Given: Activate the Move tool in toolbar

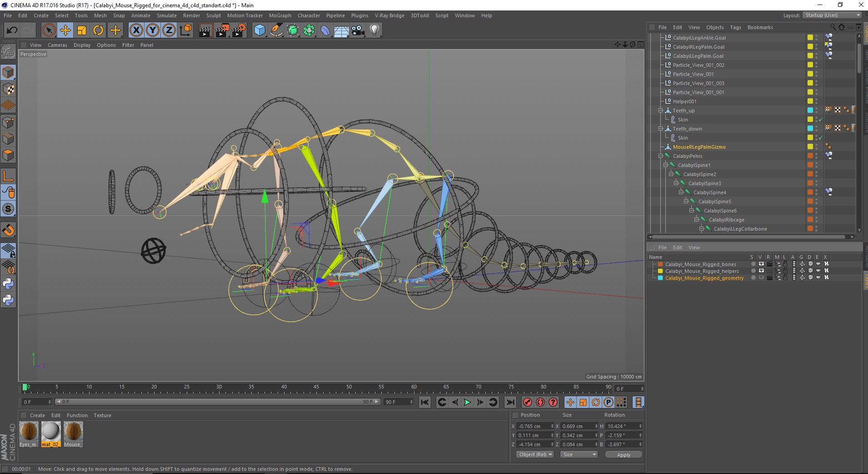Looking at the screenshot, I should (65, 30).
